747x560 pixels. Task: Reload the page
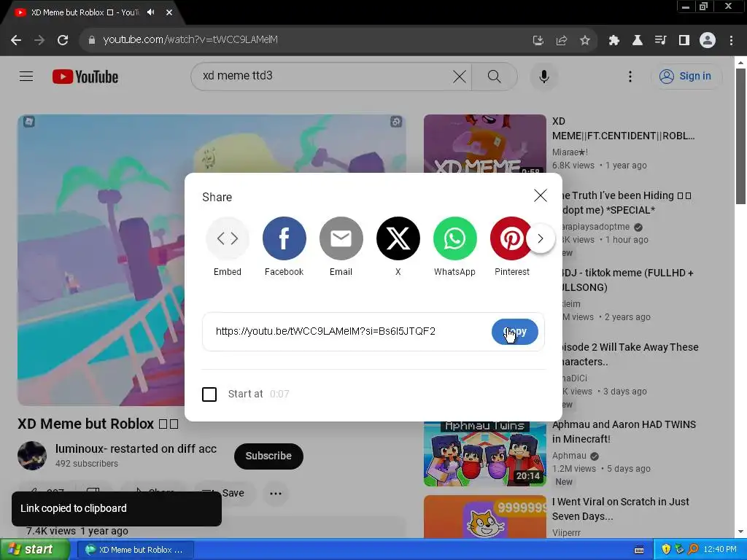[x=63, y=40]
